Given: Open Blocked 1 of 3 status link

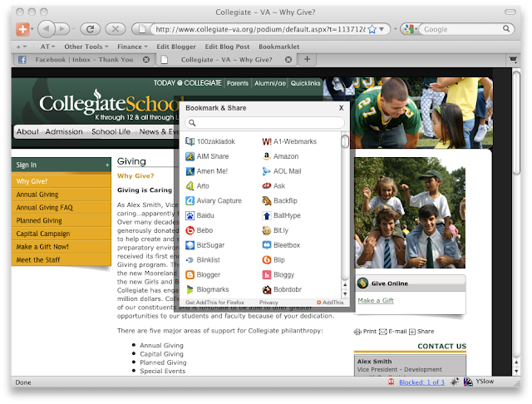Looking at the screenshot, I should pyautogui.click(x=421, y=382).
